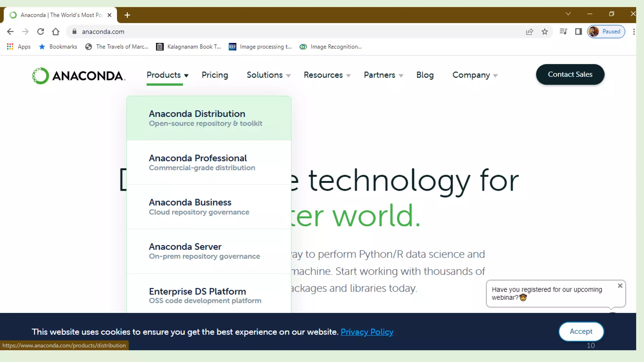Click the share page icon

530,31
